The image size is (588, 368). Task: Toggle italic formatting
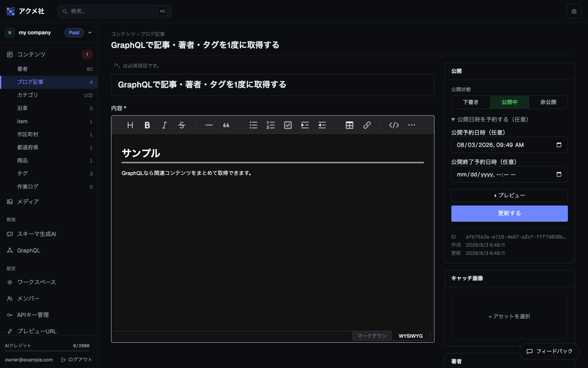tap(164, 125)
